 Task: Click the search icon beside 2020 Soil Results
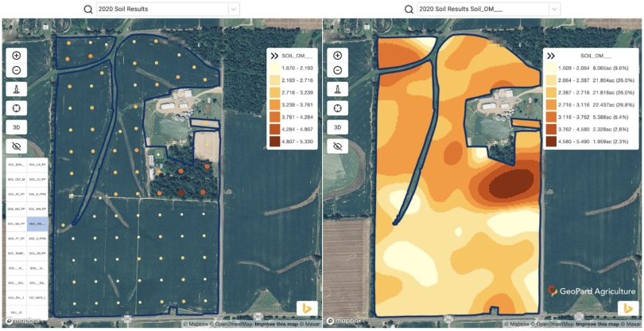[88, 9]
